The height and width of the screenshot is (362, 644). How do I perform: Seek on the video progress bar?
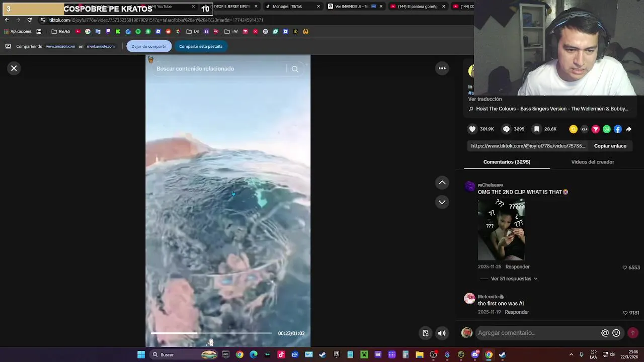pyautogui.click(x=211, y=333)
